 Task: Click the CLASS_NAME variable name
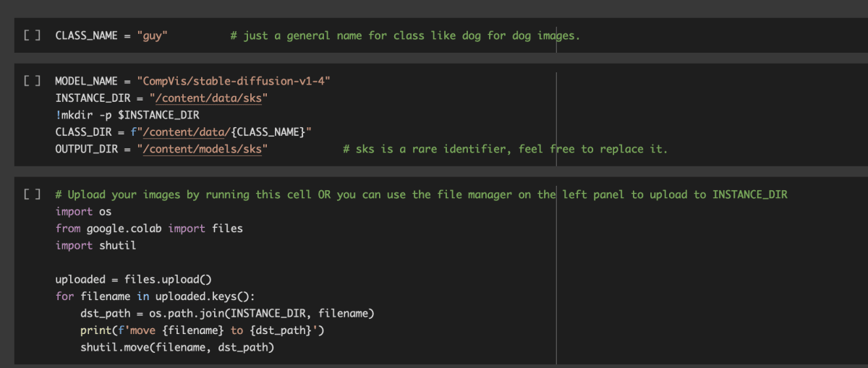click(x=86, y=35)
